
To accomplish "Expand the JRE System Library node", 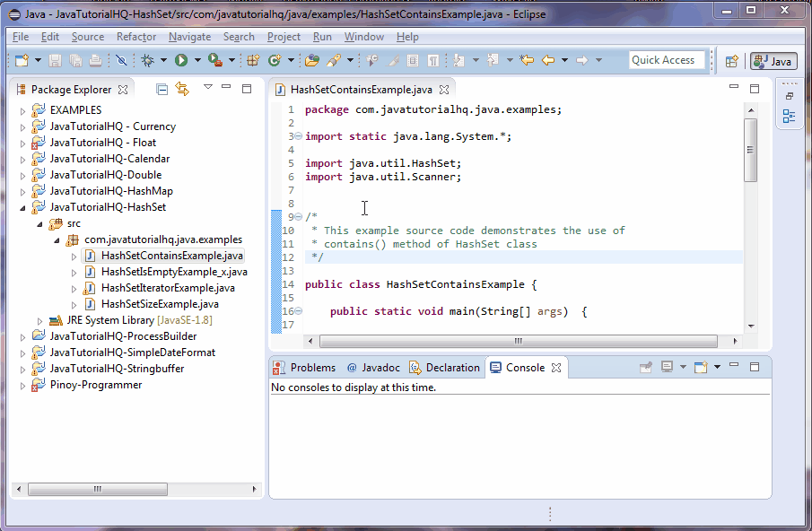I will click(x=39, y=320).
